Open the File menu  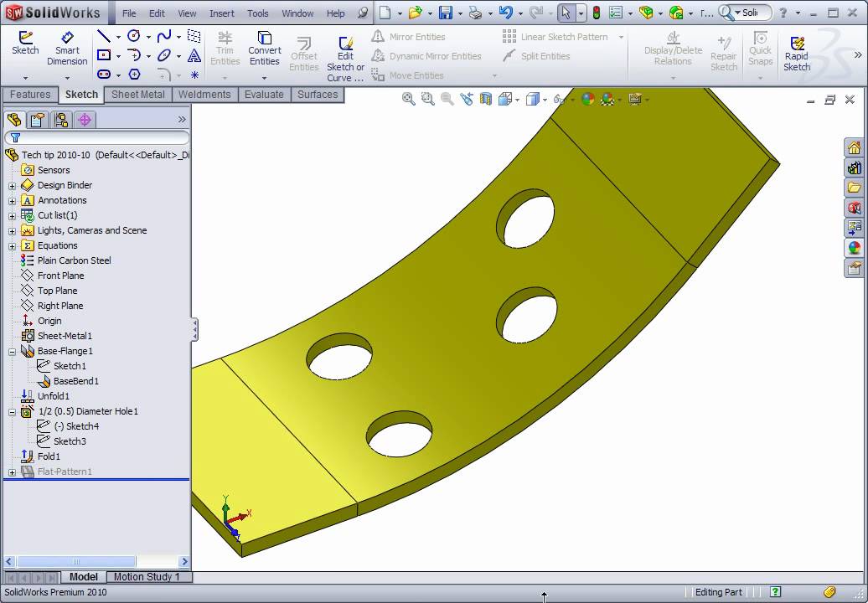[129, 13]
